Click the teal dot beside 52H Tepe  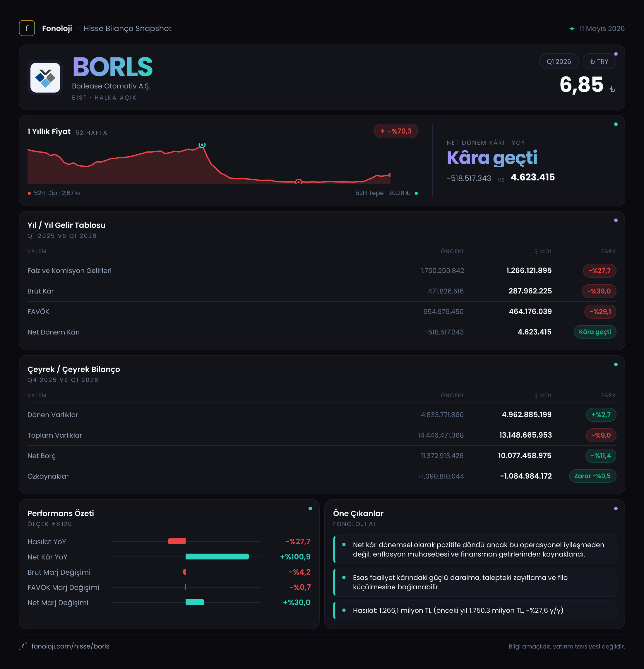[x=416, y=193]
